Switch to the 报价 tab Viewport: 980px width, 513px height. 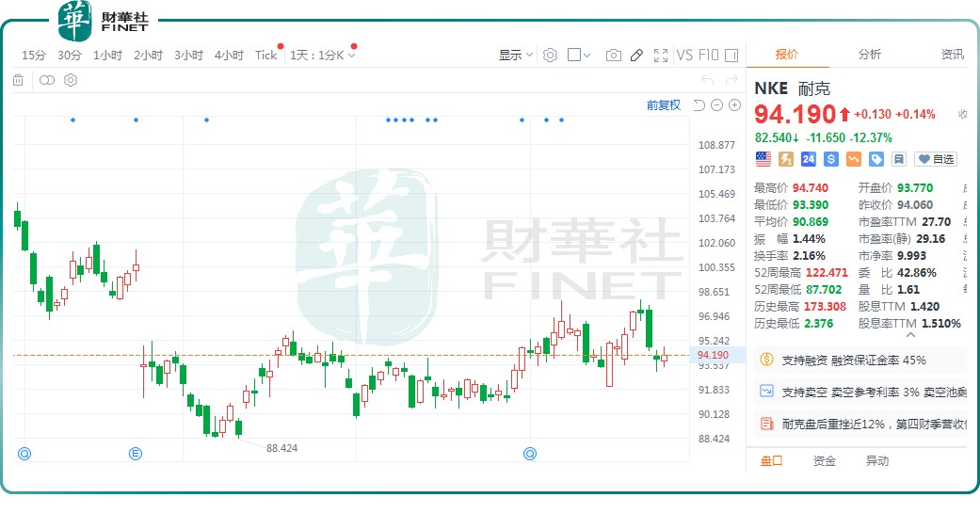pos(787,55)
